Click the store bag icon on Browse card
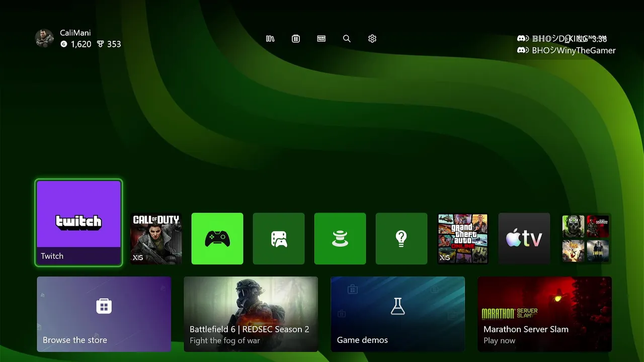 (x=104, y=306)
